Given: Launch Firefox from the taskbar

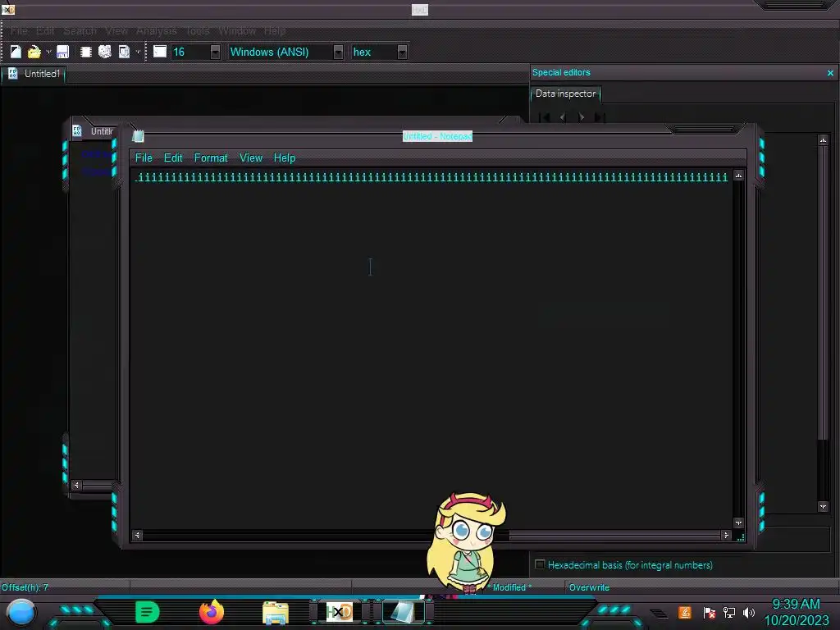Looking at the screenshot, I should tap(211, 612).
